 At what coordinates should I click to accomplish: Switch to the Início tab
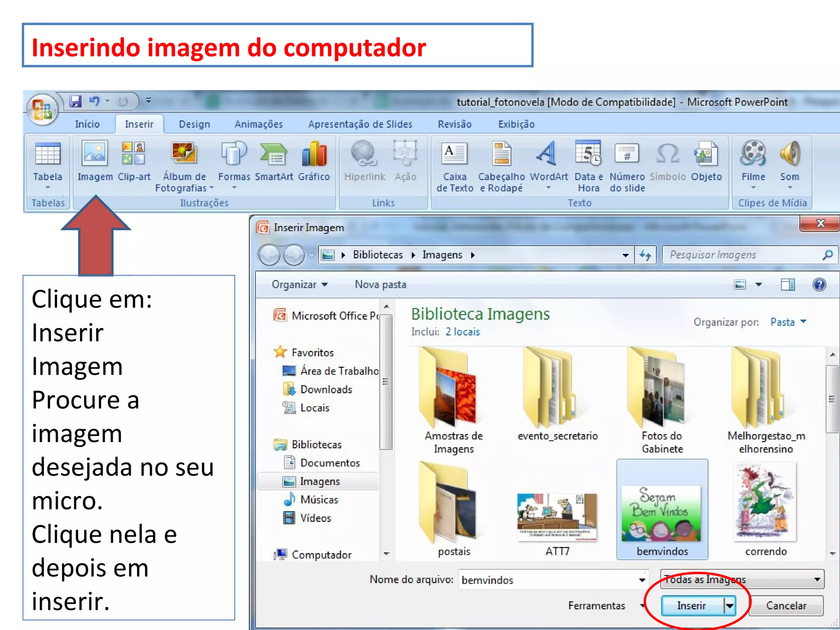click(87, 124)
